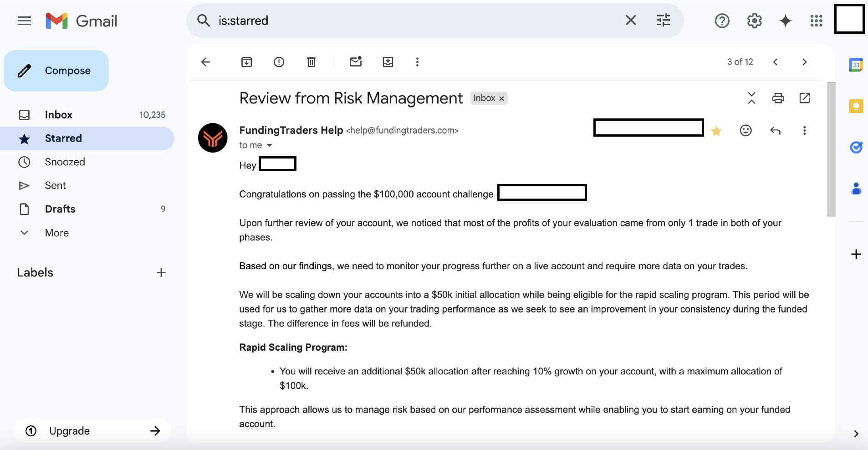Go to the Drafts folder
Image resolution: width=868 pixels, height=450 pixels.
(x=60, y=209)
